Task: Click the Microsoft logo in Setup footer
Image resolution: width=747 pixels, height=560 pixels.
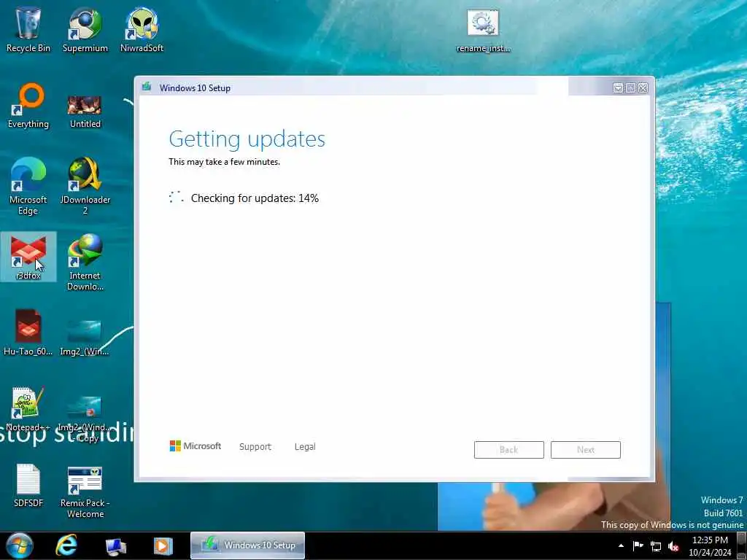Action: pyautogui.click(x=196, y=446)
